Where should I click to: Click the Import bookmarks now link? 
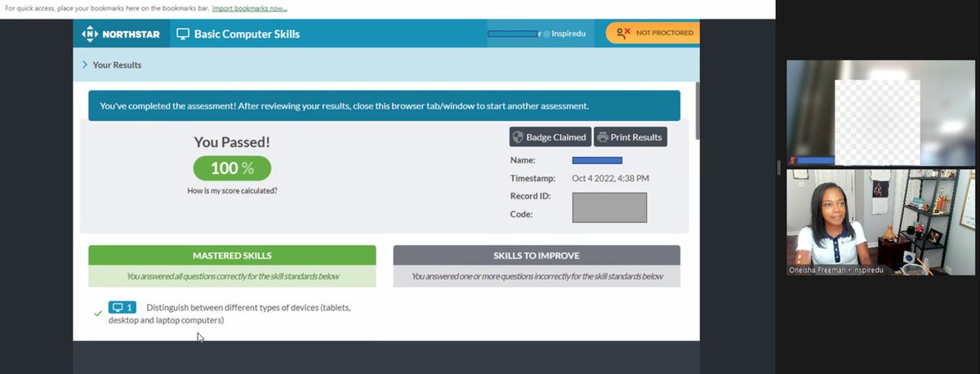[x=249, y=8]
